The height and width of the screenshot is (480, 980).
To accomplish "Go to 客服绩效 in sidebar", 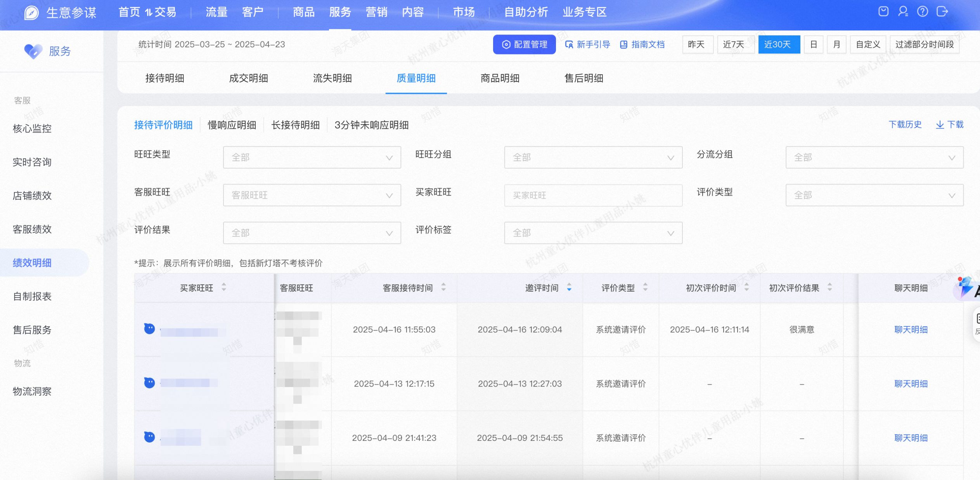I will click(x=32, y=229).
